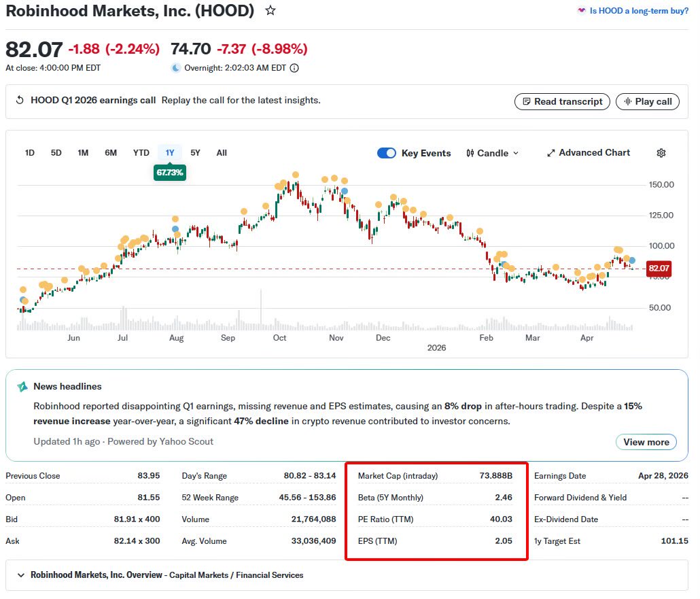700x599 pixels.
Task: Click the Volume value 21,764,088
Action: (x=313, y=519)
